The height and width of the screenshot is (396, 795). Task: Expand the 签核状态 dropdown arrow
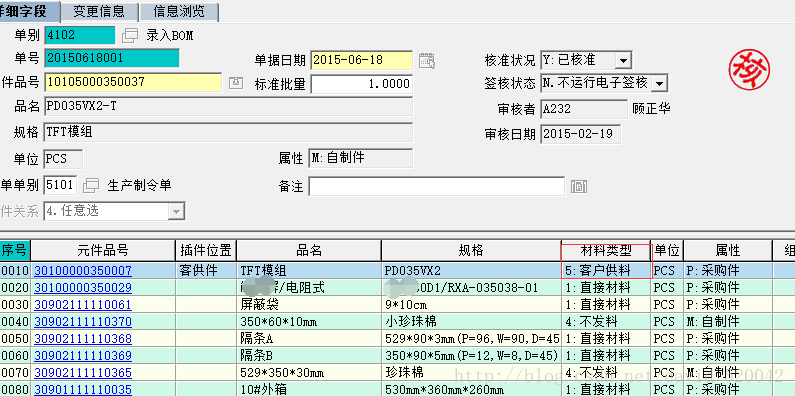point(659,84)
